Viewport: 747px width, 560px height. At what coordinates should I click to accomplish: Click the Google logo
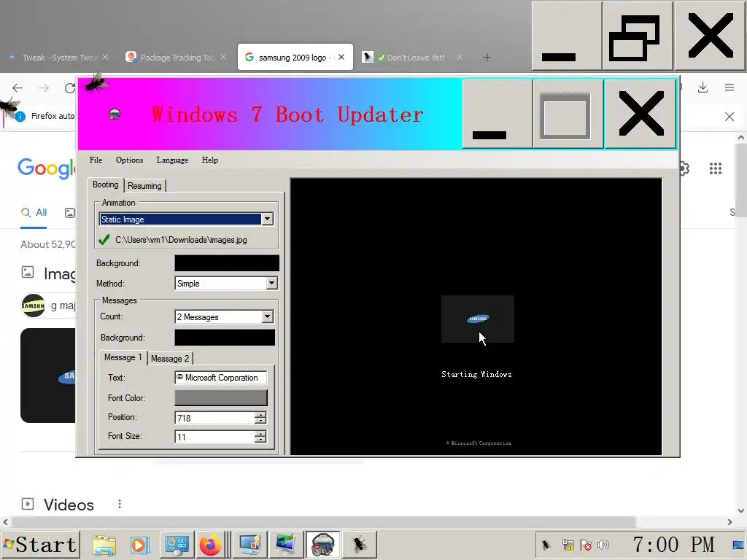[x=46, y=168]
